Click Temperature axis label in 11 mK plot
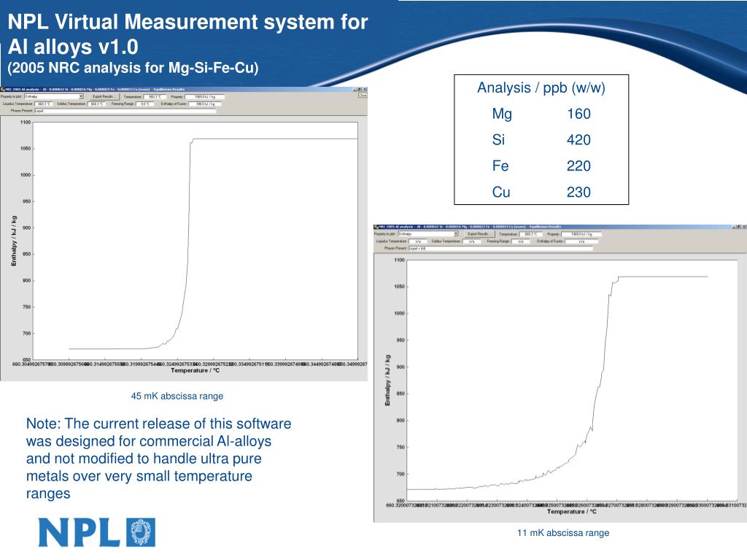Image resolution: width=747 pixels, height=560 pixels. point(572,511)
